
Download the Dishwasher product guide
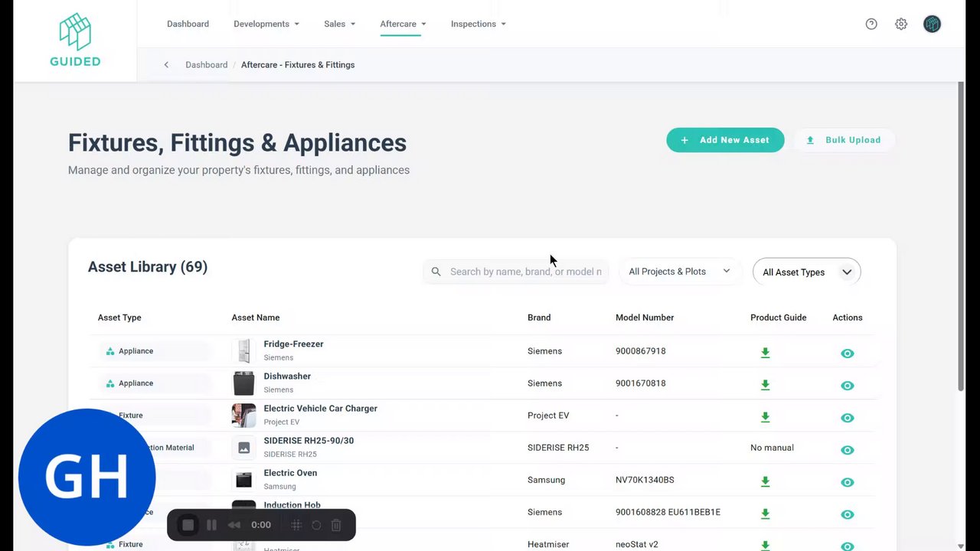point(765,385)
